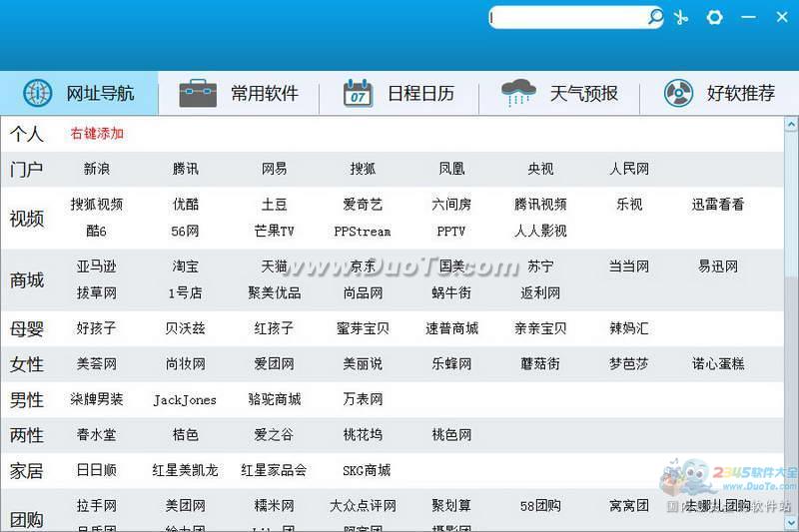The height and width of the screenshot is (532, 799).
Task: Open the 土豆 link
Action: click(x=274, y=205)
